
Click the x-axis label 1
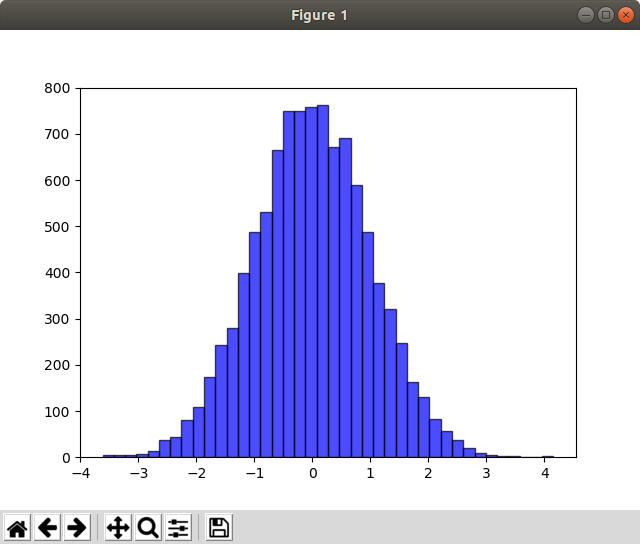[370, 473]
